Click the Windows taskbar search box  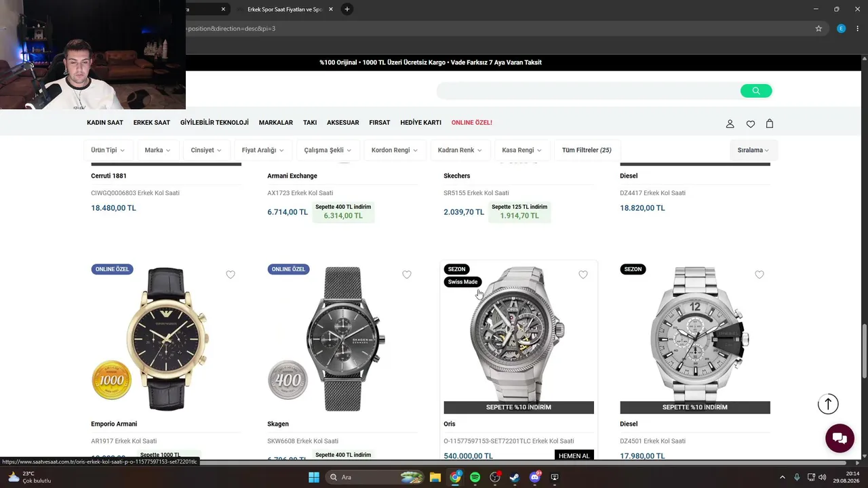click(374, 477)
